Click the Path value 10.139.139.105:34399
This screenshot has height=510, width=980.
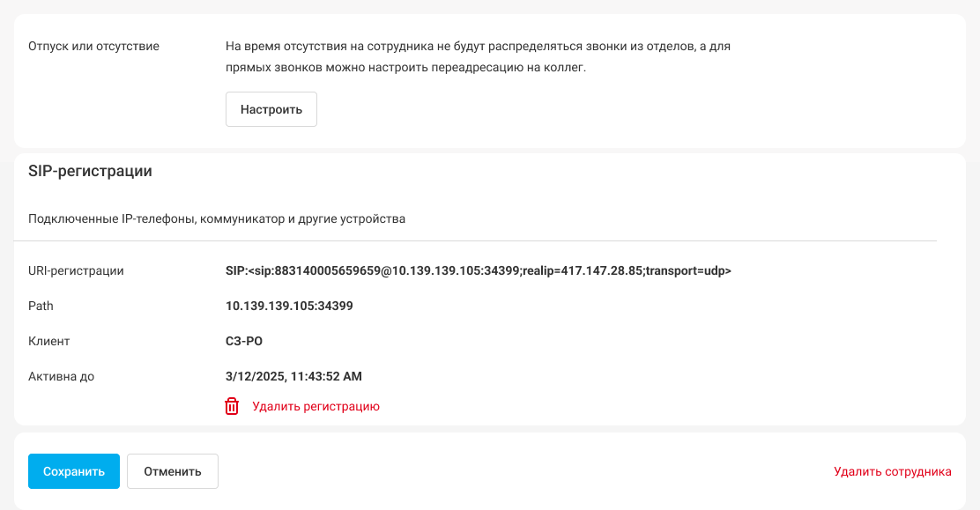289,306
